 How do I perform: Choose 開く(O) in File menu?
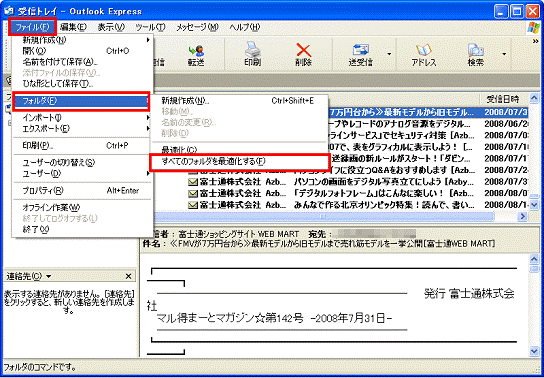click(x=83, y=51)
